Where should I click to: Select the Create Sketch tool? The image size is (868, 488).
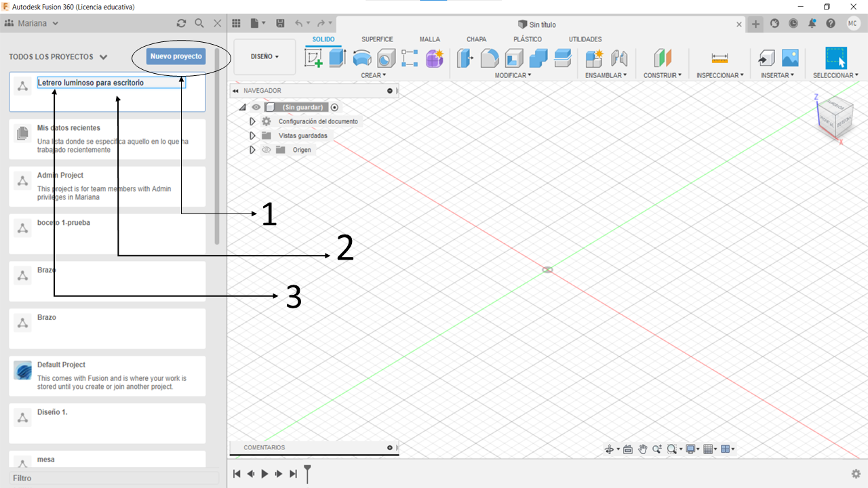(x=313, y=58)
